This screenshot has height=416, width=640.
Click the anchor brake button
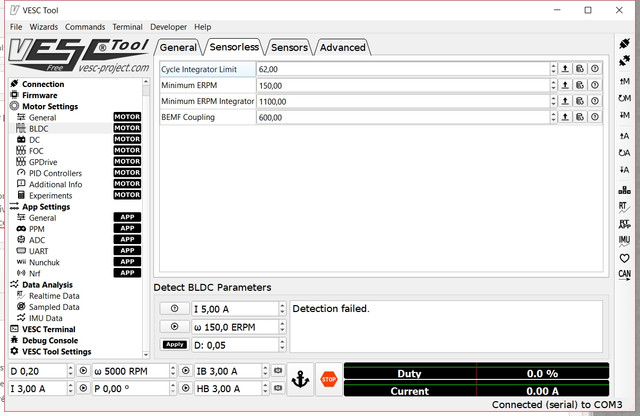pos(300,379)
